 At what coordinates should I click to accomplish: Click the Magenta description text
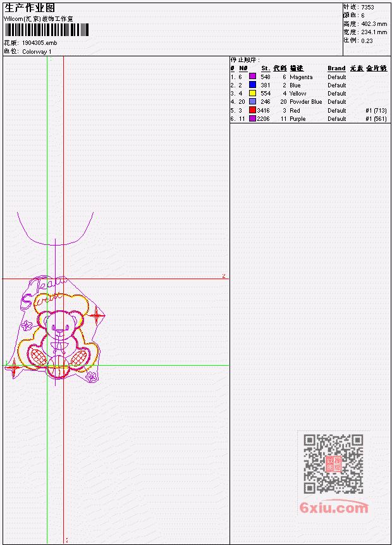pyautogui.click(x=301, y=77)
